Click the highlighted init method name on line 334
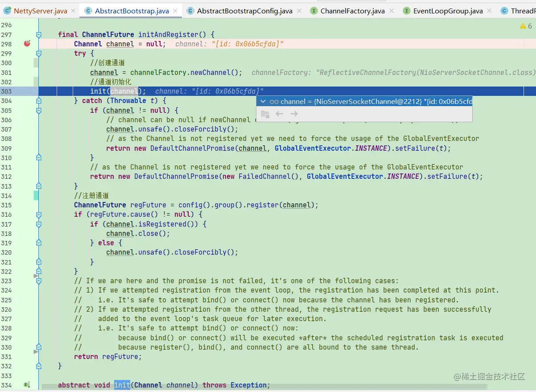The height and width of the screenshot is (392, 536). click(x=122, y=385)
